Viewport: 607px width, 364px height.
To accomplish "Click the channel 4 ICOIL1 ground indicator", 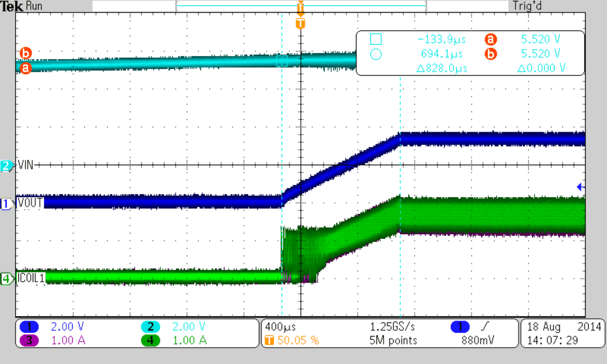I will click(x=7, y=278).
